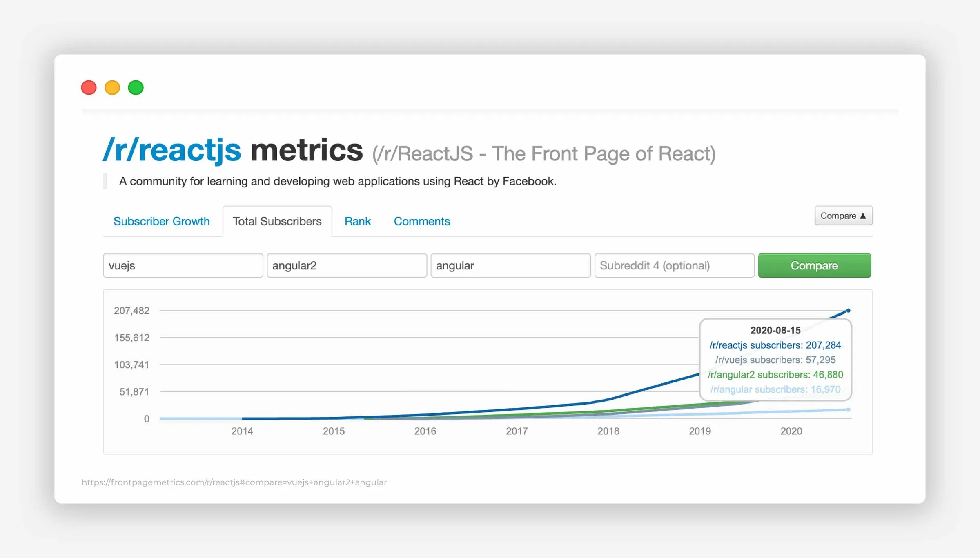
Task: Click the /r/angular subscribers: 16,970 line
Action: (x=775, y=389)
